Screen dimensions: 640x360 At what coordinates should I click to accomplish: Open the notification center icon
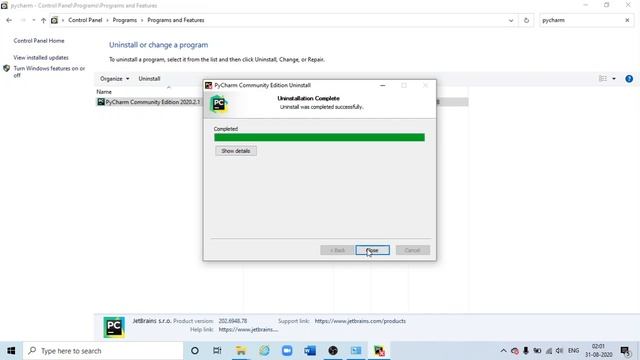(x=625, y=351)
